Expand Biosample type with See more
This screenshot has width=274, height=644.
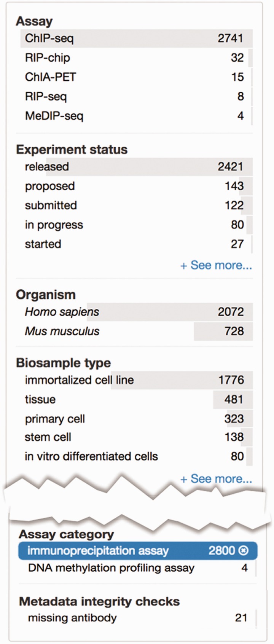click(216, 478)
